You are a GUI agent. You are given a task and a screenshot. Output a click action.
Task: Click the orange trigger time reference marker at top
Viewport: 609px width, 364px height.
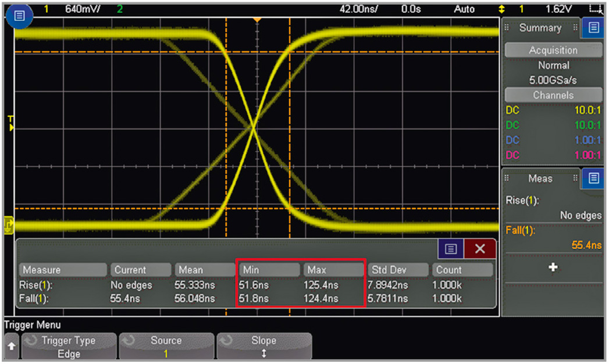257,20
